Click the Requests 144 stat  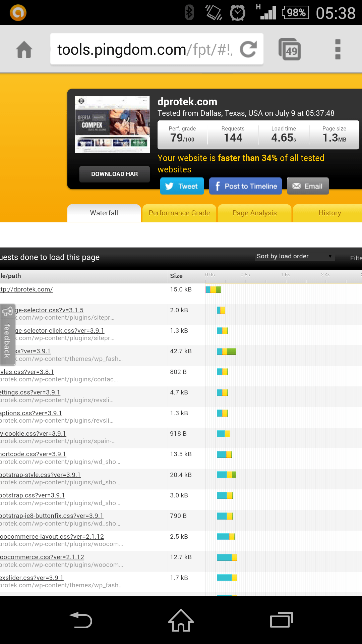pos(233,134)
